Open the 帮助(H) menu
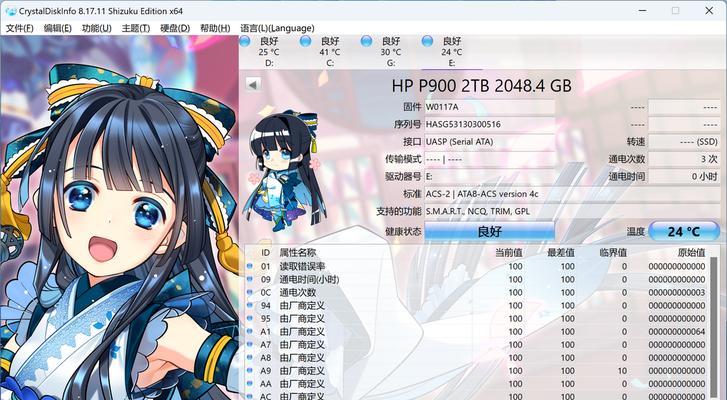 point(215,28)
